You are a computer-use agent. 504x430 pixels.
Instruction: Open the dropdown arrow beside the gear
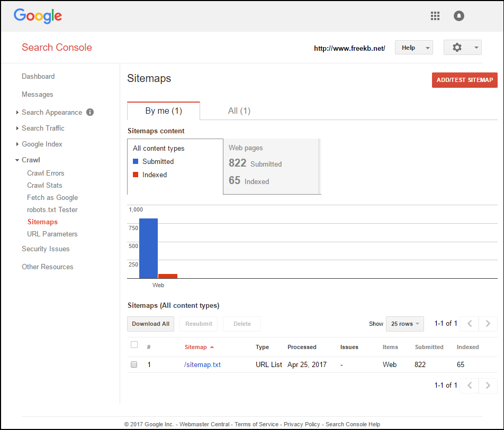tap(476, 48)
